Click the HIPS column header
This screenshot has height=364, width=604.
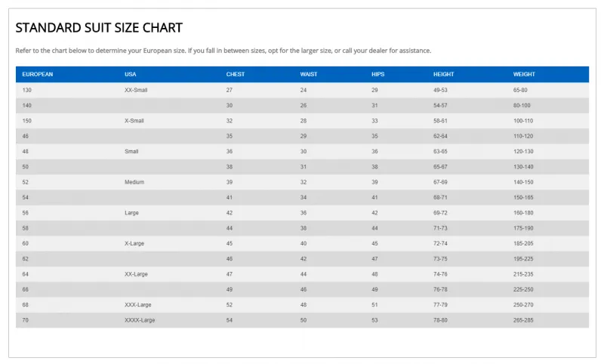click(x=378, y=74)
